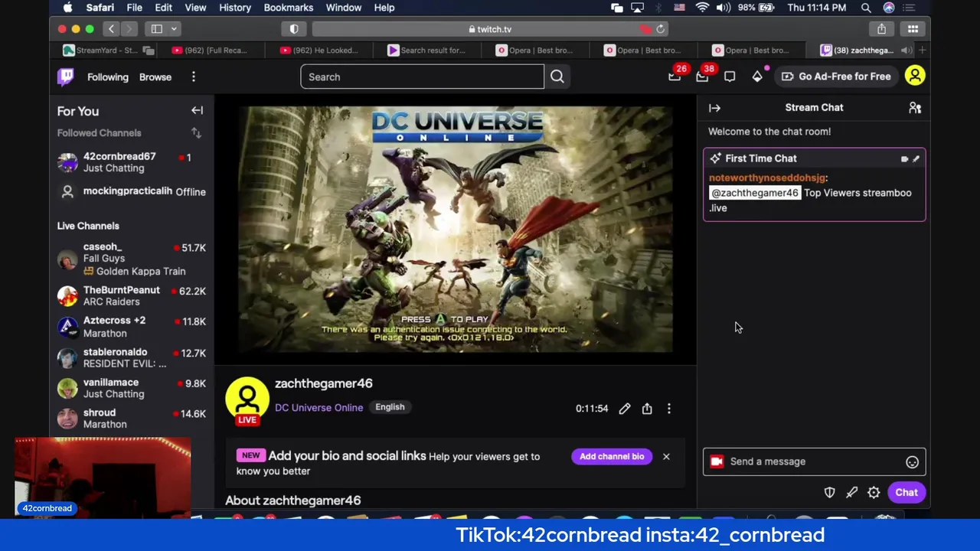Click the small tag icon on First Time Chat
The image size is (980, 551).
click(904, 159)
